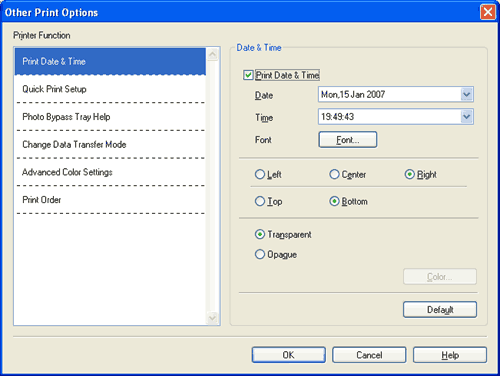
Task: Select Print Order in the list
Action: click(x=110, y=200)
